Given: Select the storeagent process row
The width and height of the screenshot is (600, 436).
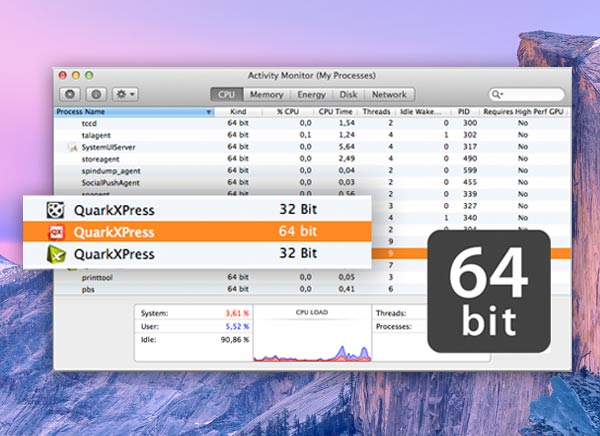Looking at the screenshot, I should tap(312, 159).
